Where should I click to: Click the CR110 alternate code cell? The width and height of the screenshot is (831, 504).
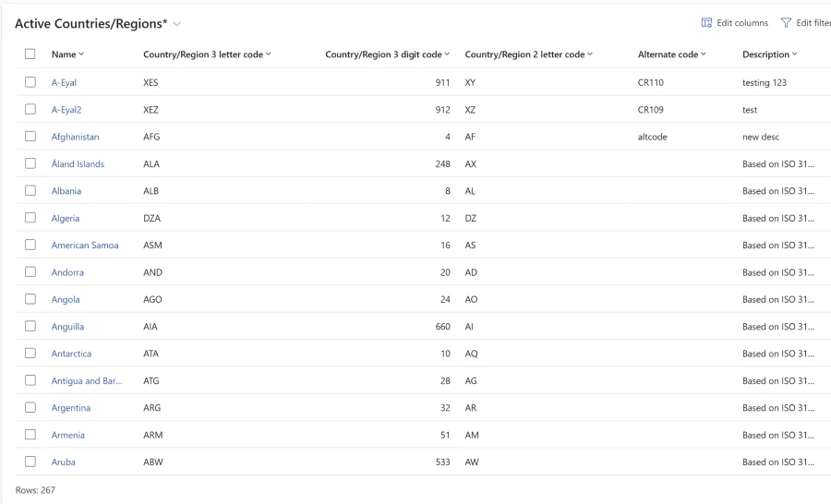pos(651,82)
